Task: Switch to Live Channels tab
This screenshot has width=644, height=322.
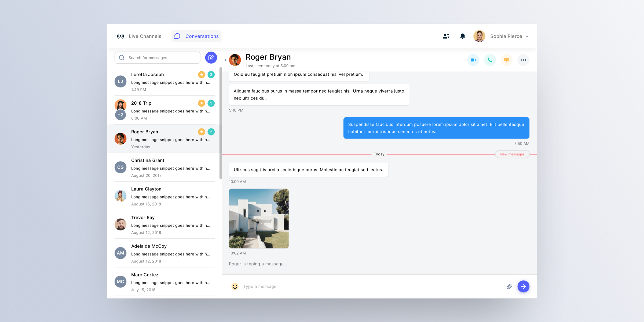Action: [x=139, y=36]
